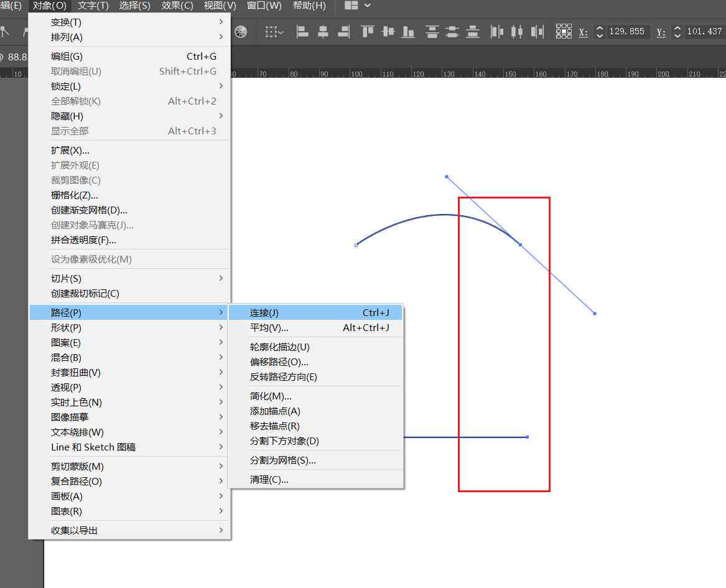726x588 pixels.
Task: Click the reference point locator grid
Action: pos(564,32)
